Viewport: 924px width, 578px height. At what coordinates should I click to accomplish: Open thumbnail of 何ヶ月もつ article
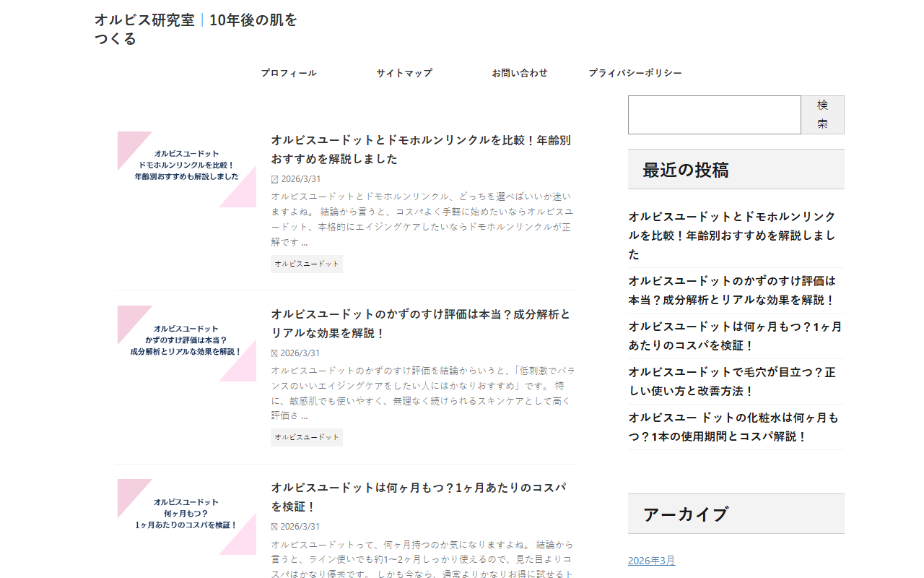click(x=187, y=517)
